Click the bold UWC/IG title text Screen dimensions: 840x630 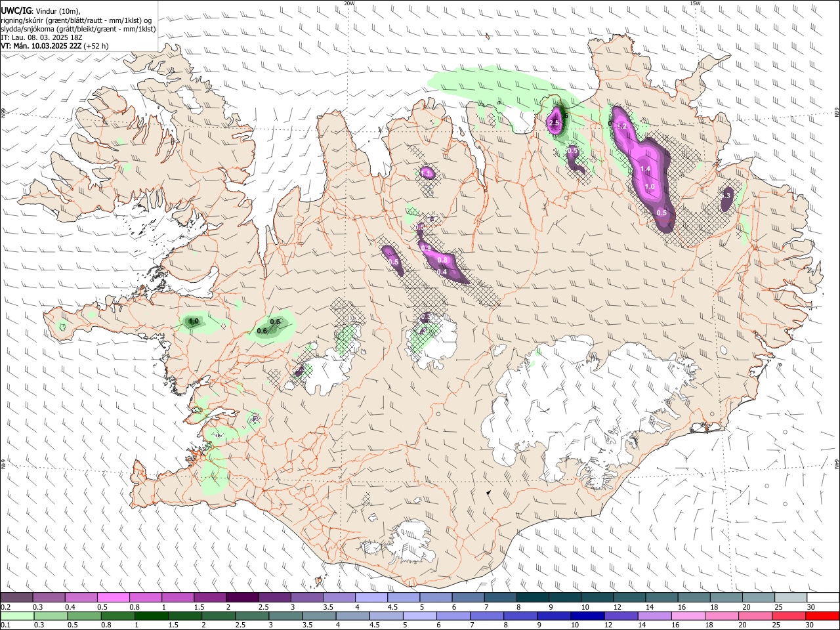[x=15, y=10]
